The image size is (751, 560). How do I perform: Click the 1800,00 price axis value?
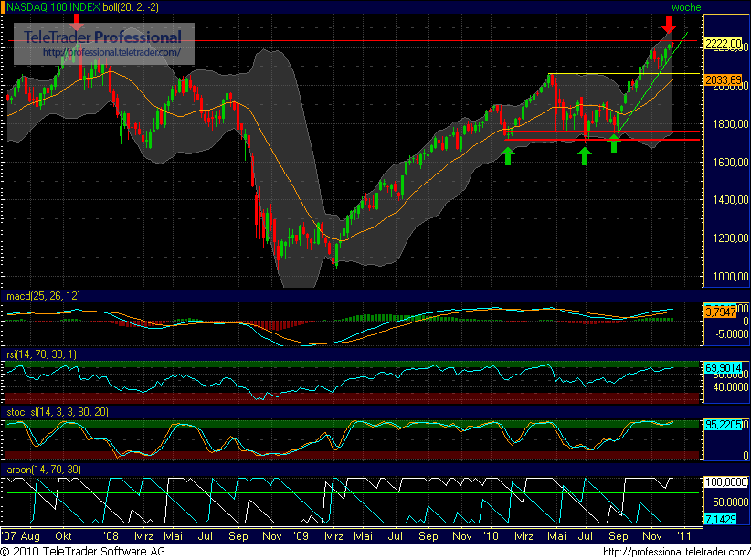pos(730,124)
